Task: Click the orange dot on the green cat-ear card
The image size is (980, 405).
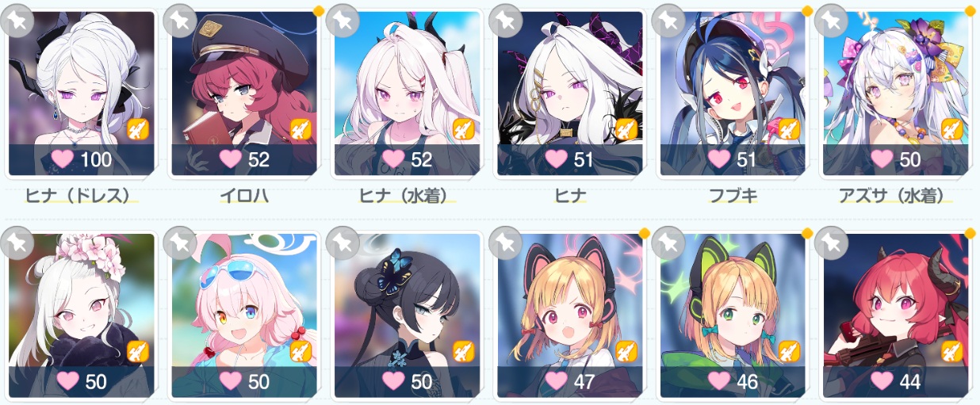Action: pos(807,233)
